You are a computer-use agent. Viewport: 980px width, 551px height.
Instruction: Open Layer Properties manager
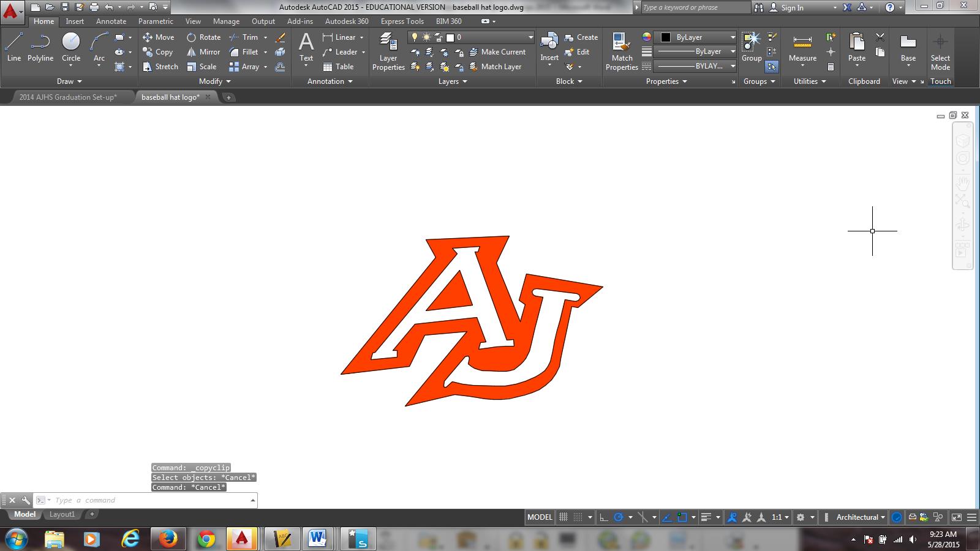[x=388, y=52]
